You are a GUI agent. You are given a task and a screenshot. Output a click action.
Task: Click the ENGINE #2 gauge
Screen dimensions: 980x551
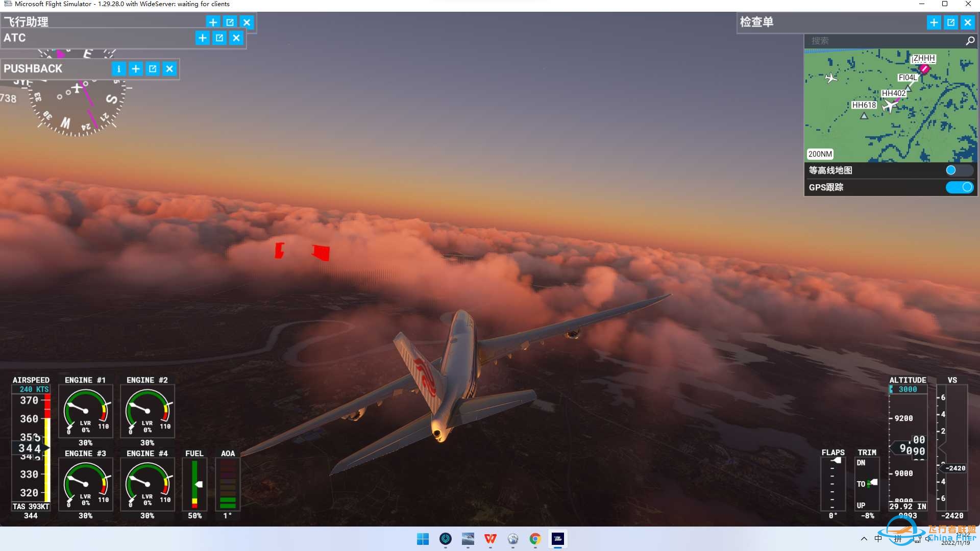click(147, 411)
